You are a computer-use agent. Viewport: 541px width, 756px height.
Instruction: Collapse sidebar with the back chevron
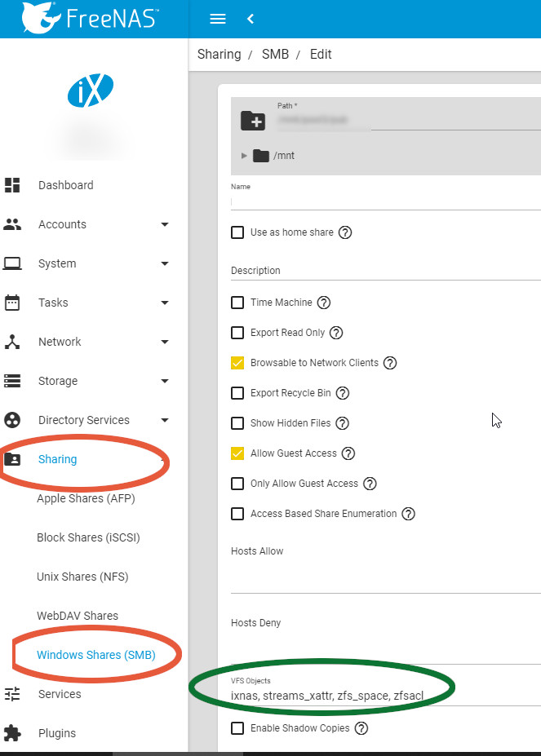[250, 19]
